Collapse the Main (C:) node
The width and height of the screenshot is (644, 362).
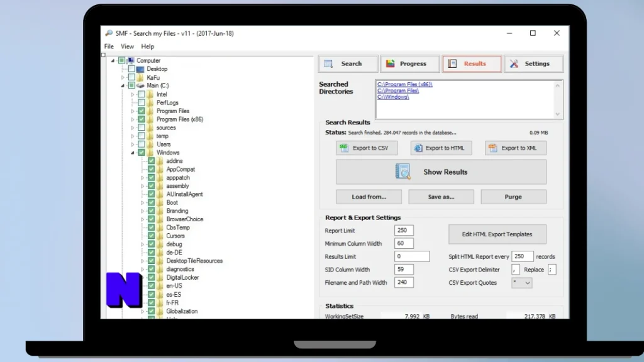point(123,85)
